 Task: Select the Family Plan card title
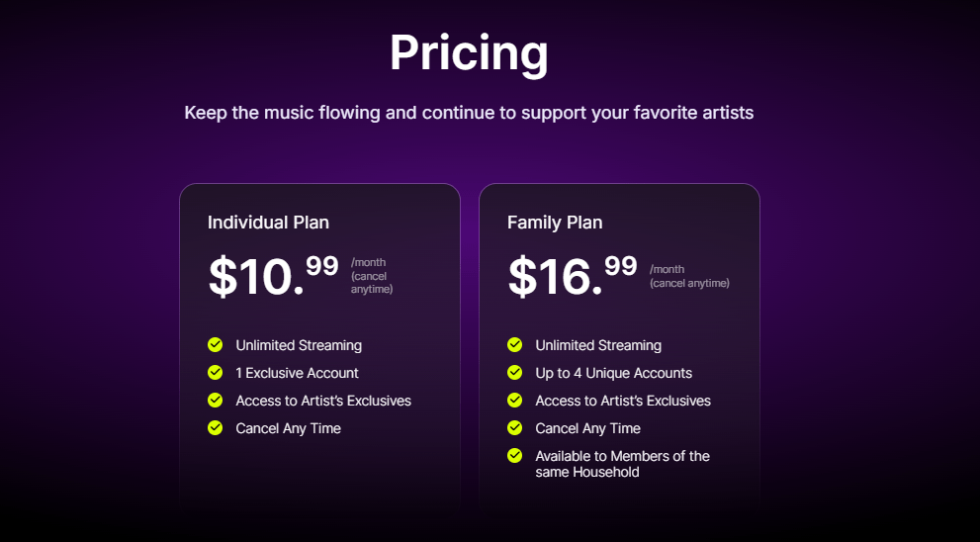555,223
